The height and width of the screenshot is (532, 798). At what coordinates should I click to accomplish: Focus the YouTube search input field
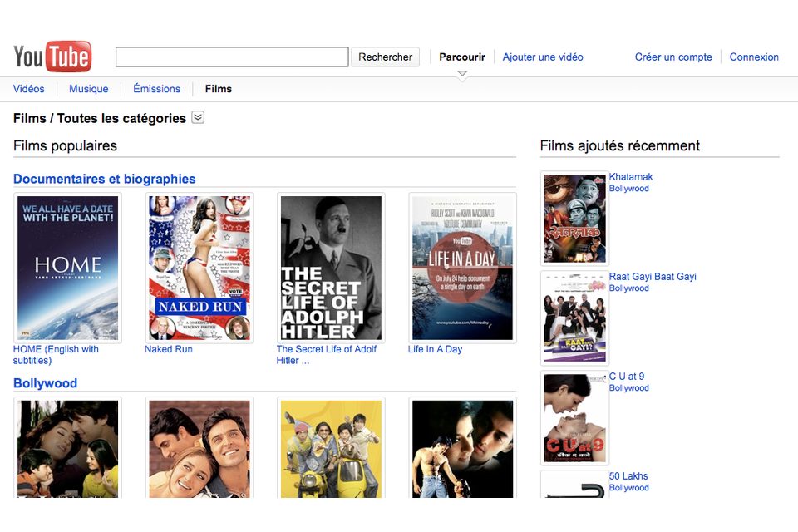232,57
